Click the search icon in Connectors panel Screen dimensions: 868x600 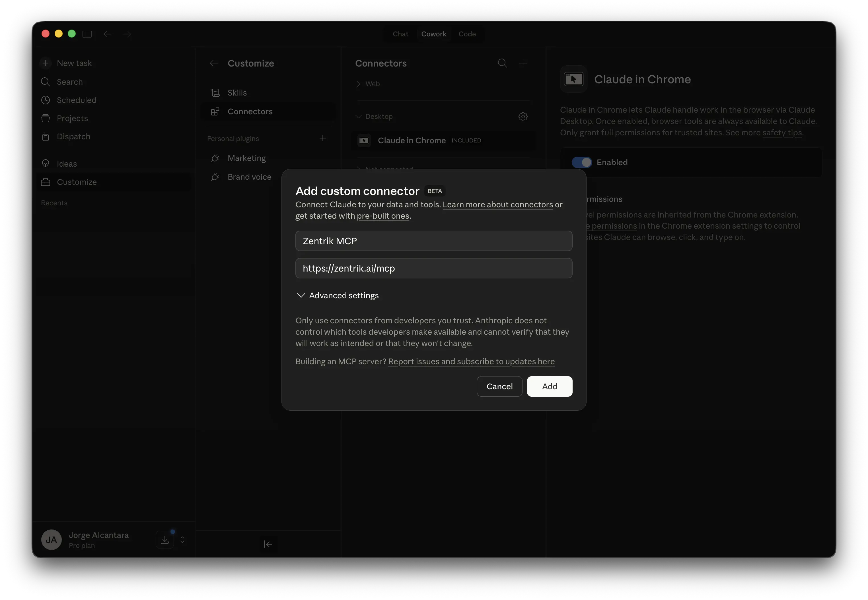point(502,63)
